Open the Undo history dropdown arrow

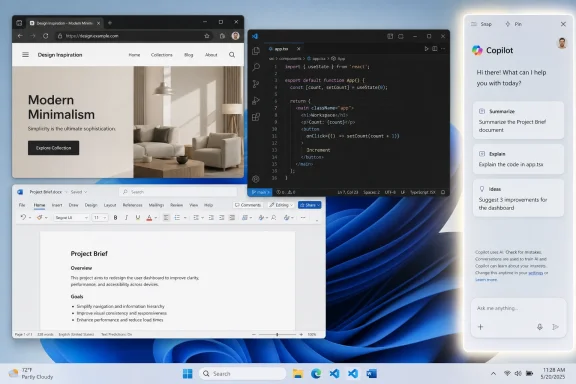pos(30,218)
